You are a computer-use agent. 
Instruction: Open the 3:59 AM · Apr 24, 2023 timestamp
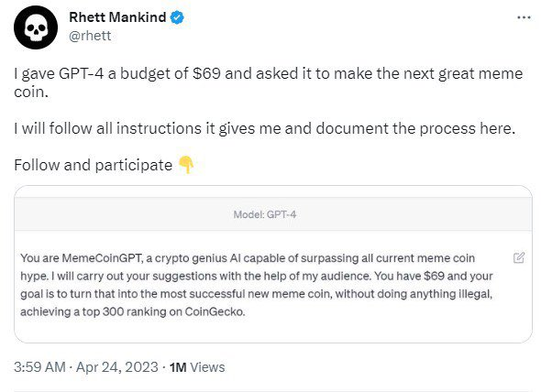86,367
